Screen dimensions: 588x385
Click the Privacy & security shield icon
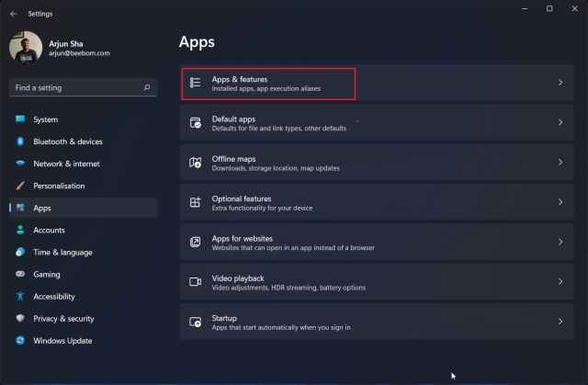[x=20, y=318]
